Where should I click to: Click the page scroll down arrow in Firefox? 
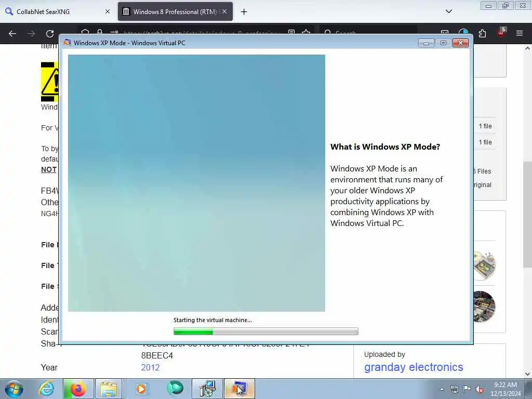(x=528, y=374)
